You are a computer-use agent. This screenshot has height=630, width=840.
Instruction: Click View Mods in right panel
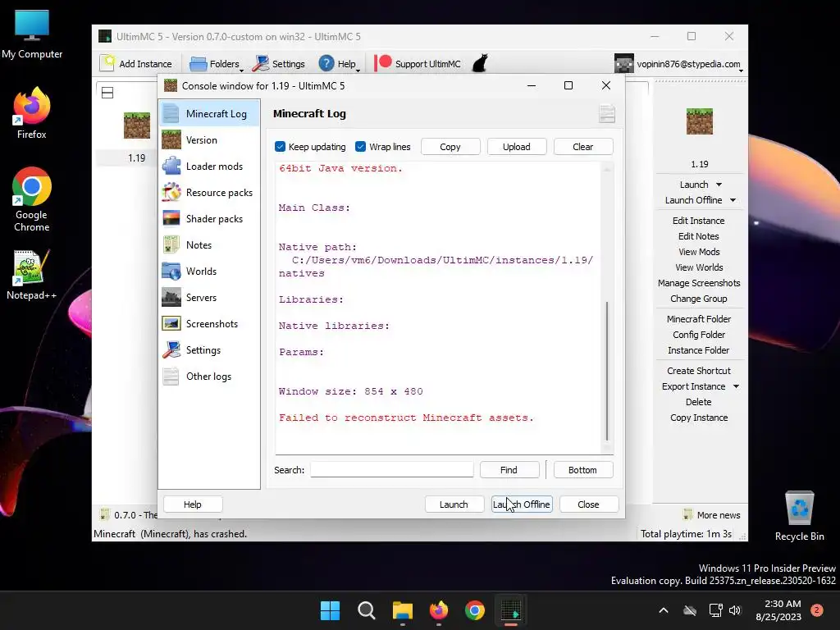(699, 252)
